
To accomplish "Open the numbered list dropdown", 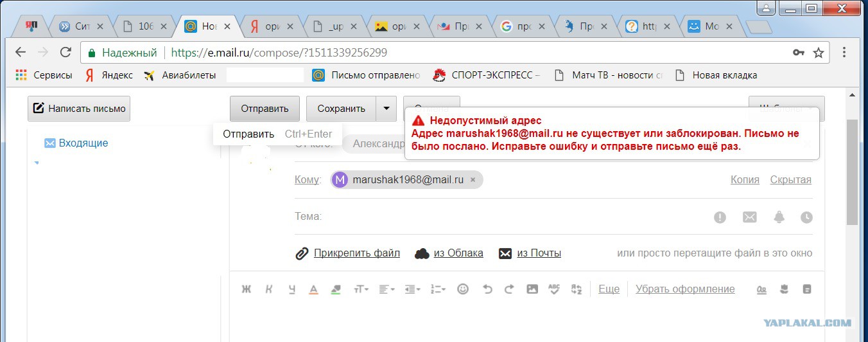I will (x=438, y=289).
